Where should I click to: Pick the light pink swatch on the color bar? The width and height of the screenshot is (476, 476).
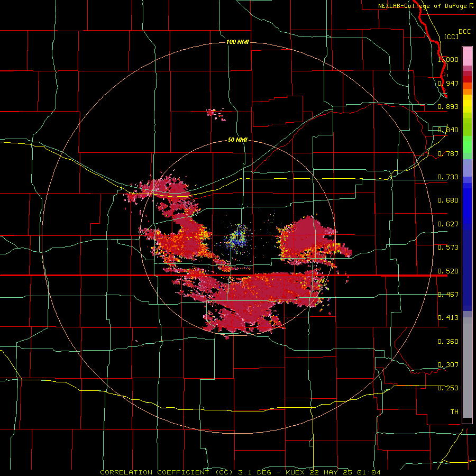(467, 56)
